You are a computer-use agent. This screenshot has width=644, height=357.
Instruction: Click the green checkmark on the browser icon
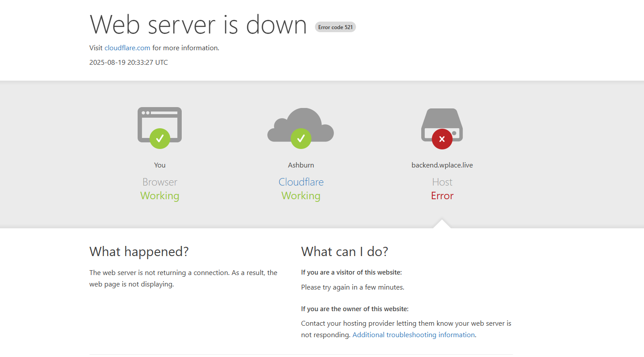point(160,138)
